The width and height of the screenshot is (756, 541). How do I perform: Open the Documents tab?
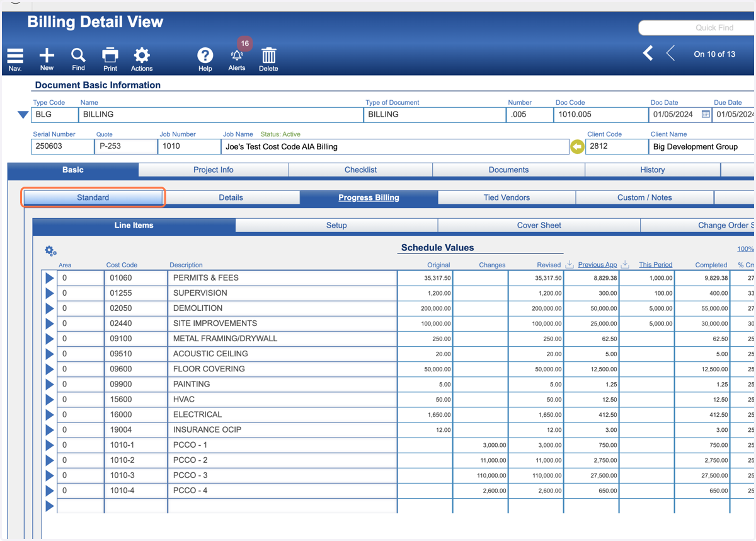508,170
